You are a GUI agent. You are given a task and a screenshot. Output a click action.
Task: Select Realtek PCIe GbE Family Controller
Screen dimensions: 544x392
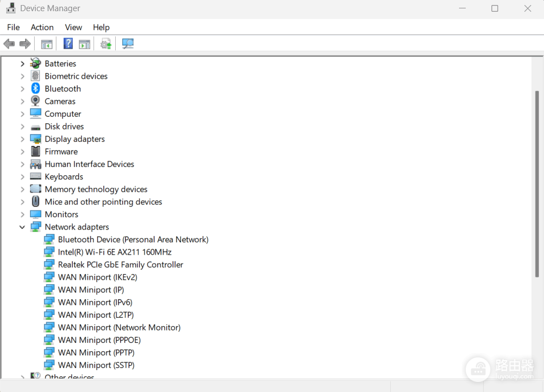coord(120,265)
